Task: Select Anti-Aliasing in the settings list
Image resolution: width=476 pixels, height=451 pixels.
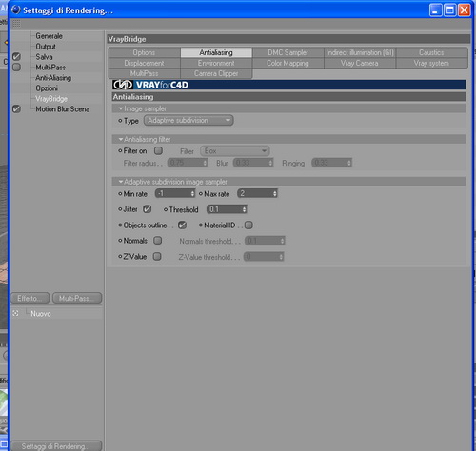Action: (53, 78)
